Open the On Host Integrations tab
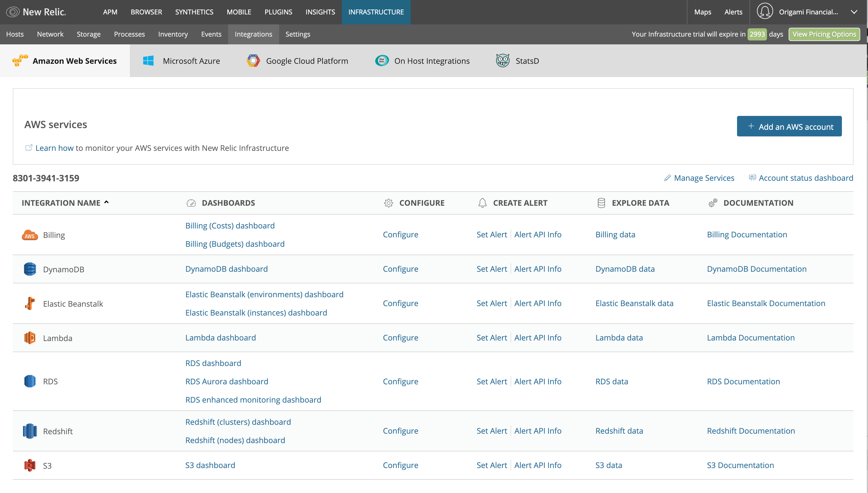The image size is (868, 493). [x=432, y=61]
